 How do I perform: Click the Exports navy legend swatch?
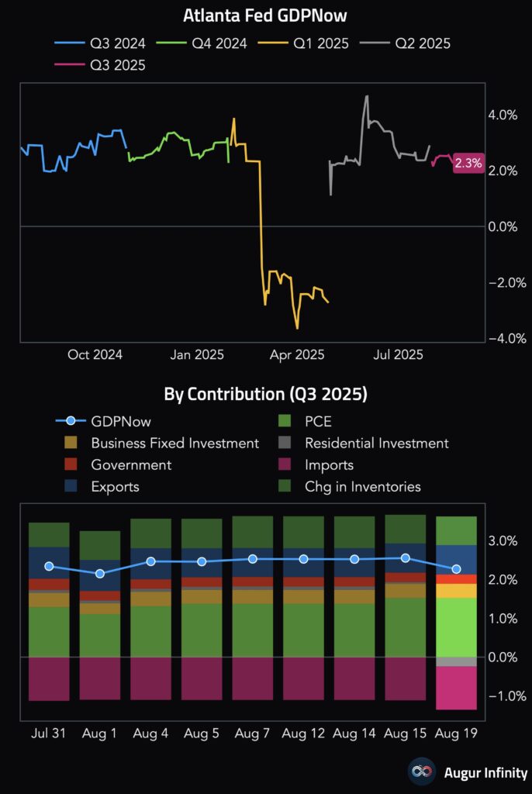(71, 487)
